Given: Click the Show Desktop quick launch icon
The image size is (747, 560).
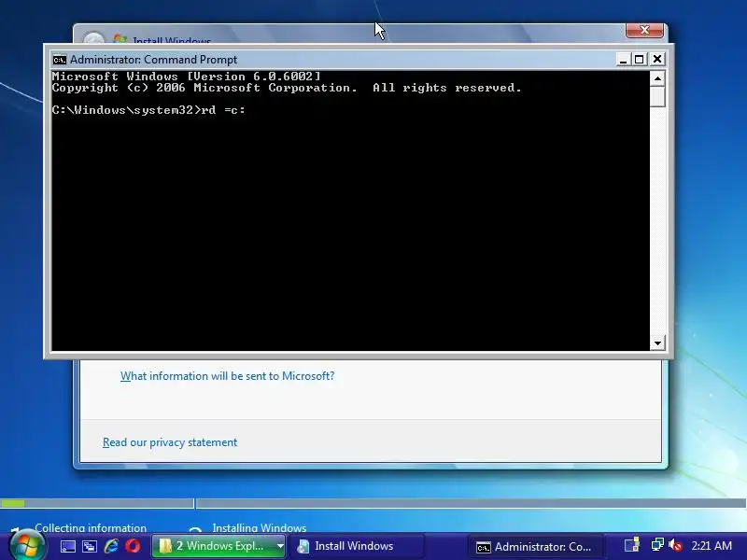Looking at the screenshot, I should (x=67, y=546).
